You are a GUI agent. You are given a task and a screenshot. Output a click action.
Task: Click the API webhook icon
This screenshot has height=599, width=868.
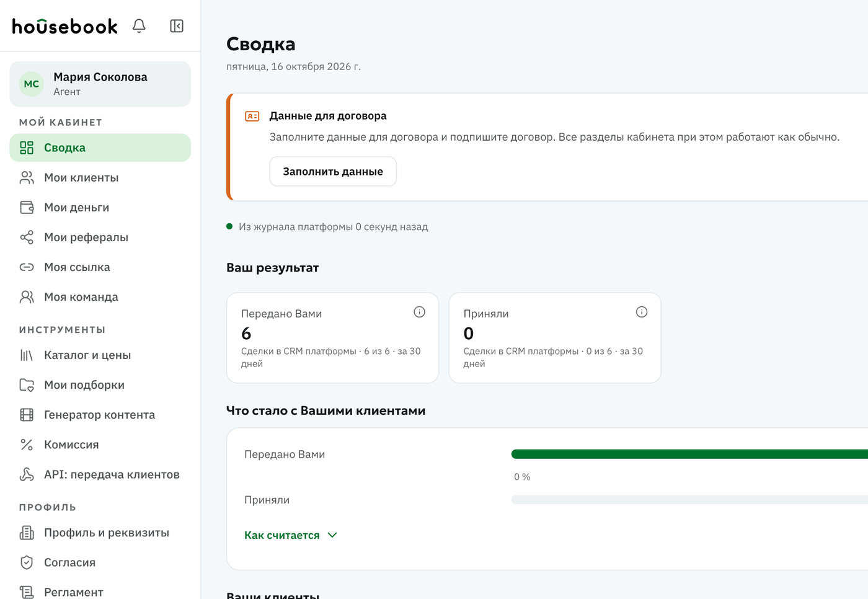click(x=27, y=474)
